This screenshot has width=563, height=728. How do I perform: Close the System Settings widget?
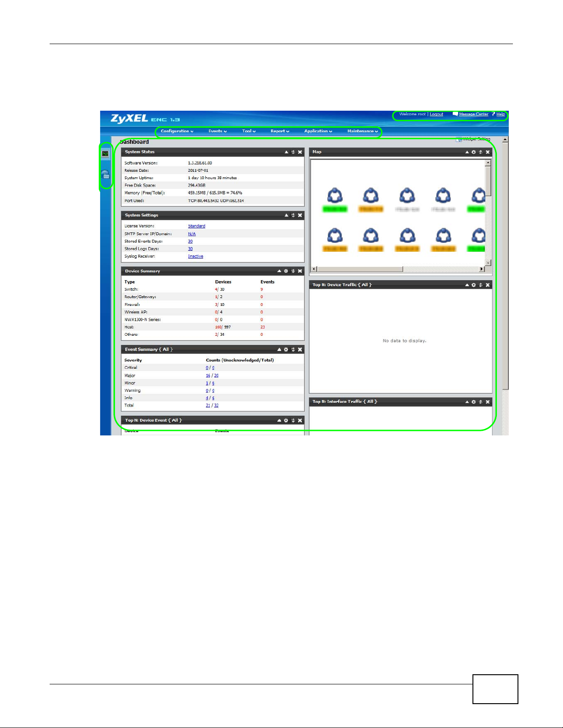click(x=300, y=215)
